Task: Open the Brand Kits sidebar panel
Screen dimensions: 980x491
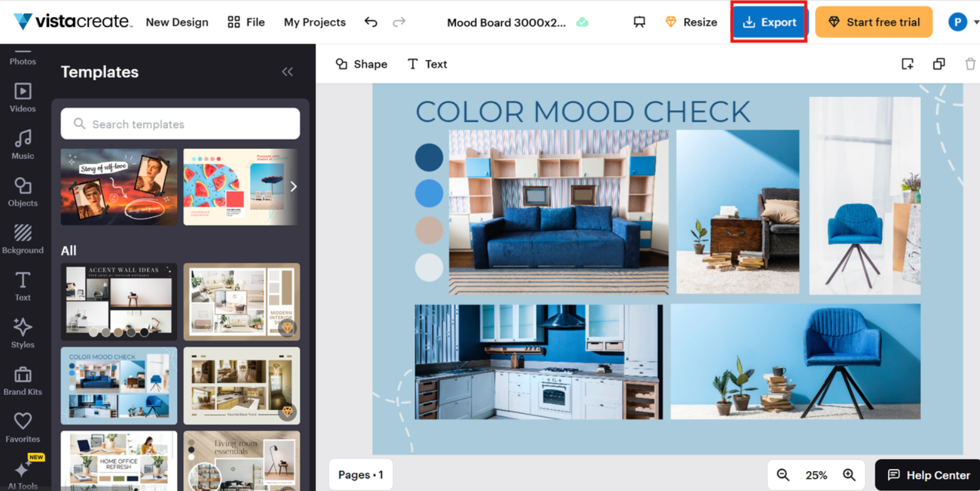Action: tap(23, 381)
